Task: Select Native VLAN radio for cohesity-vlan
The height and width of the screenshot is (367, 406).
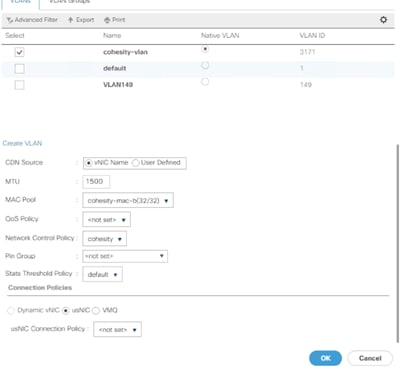Action: point(205,49)
